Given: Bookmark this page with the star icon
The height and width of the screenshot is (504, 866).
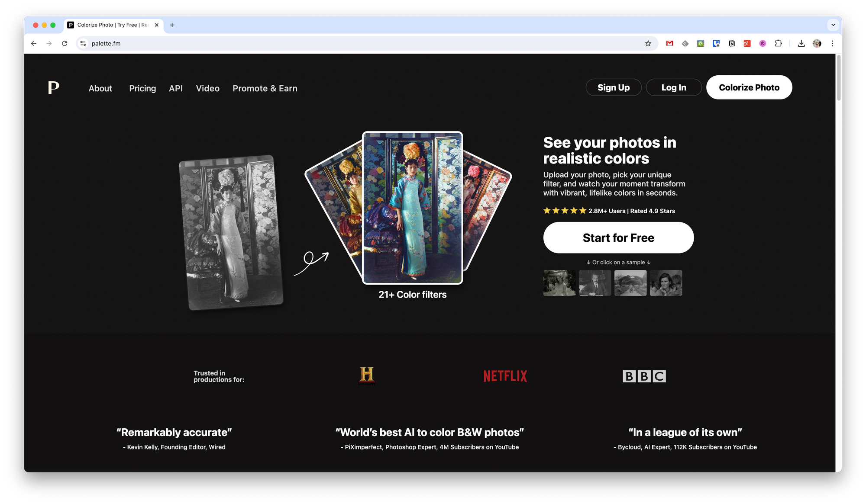Looking at the screenshot, I should click(x=648, y=43).
